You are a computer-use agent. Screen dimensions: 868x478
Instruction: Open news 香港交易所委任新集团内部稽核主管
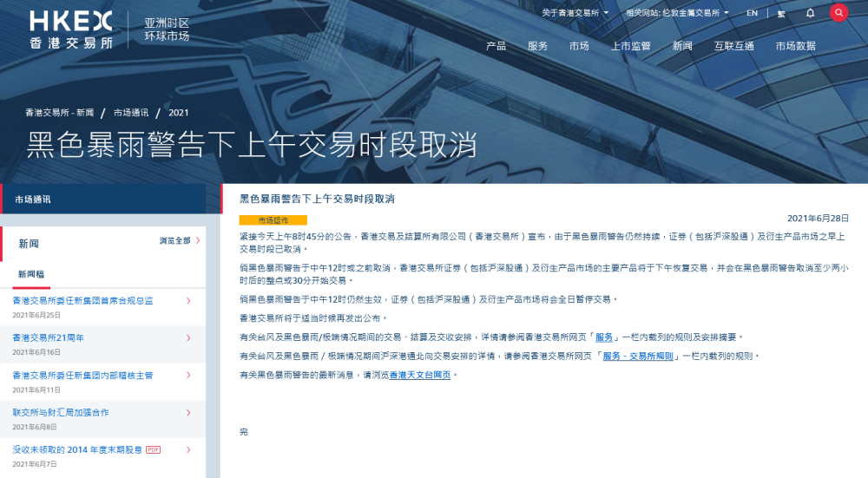click(82, 375)
